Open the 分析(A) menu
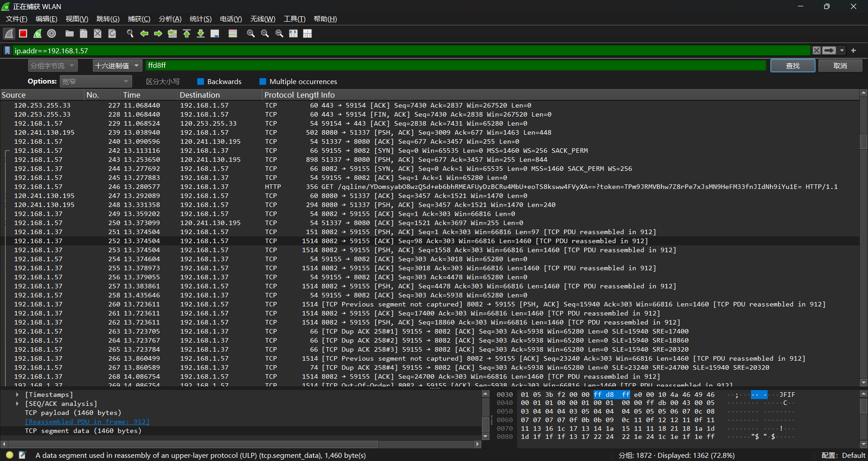The height and width of the screenshot is (461, 868). pyautogui.click(x=170, y=19)
